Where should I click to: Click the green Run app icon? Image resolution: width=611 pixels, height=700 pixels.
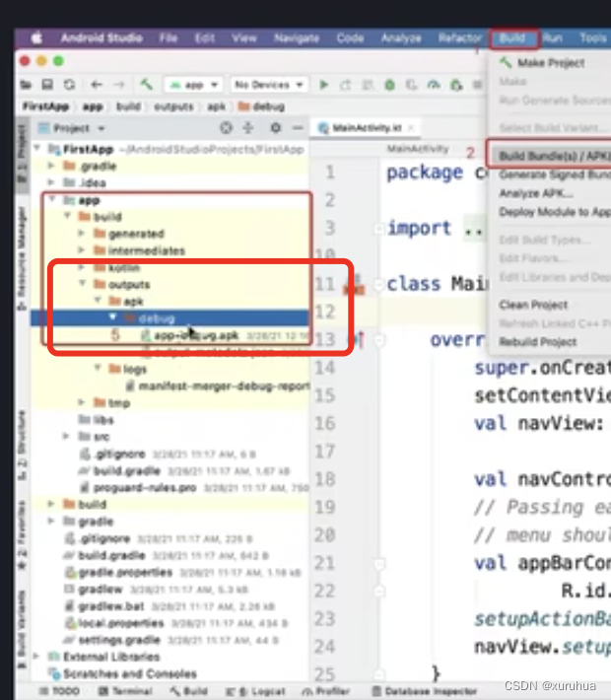pyautogui.click(x=324, y=85)
